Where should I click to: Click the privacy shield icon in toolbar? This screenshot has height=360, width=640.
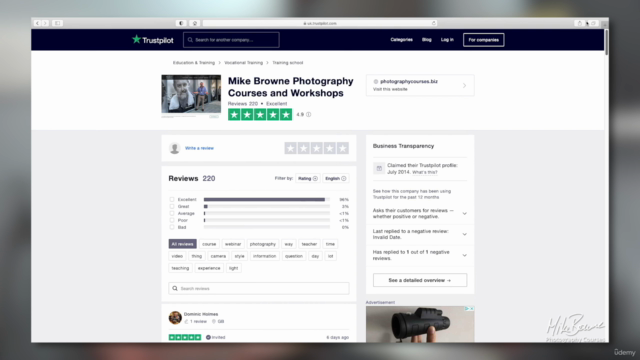(x=181, y=23)
